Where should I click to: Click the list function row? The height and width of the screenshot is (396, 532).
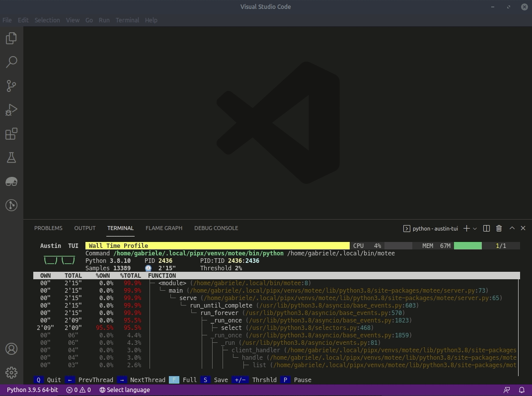point(276,365)
